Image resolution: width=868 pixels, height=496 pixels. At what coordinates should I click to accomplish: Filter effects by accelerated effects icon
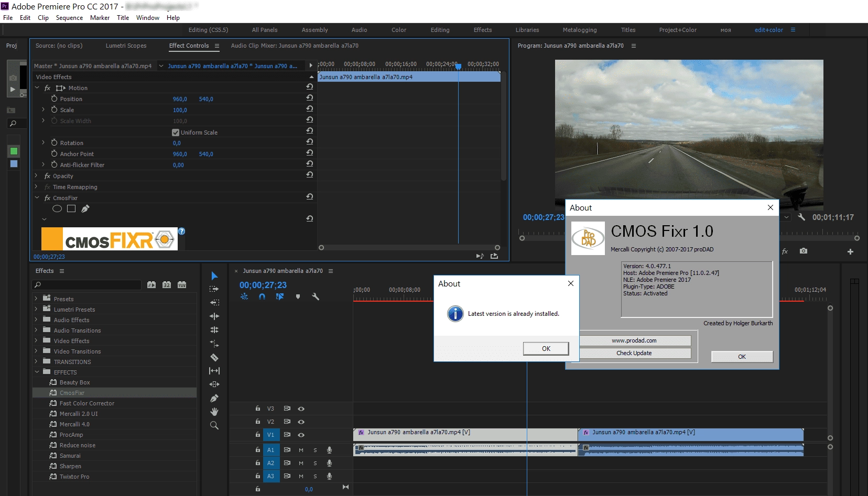coord(151,285)
